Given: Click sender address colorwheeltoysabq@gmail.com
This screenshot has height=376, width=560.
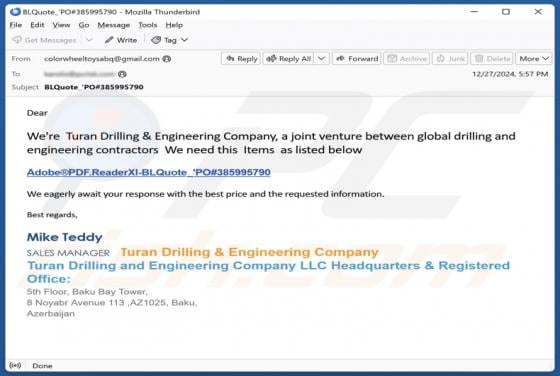Looking at the screenshot, I should (102, 59).
